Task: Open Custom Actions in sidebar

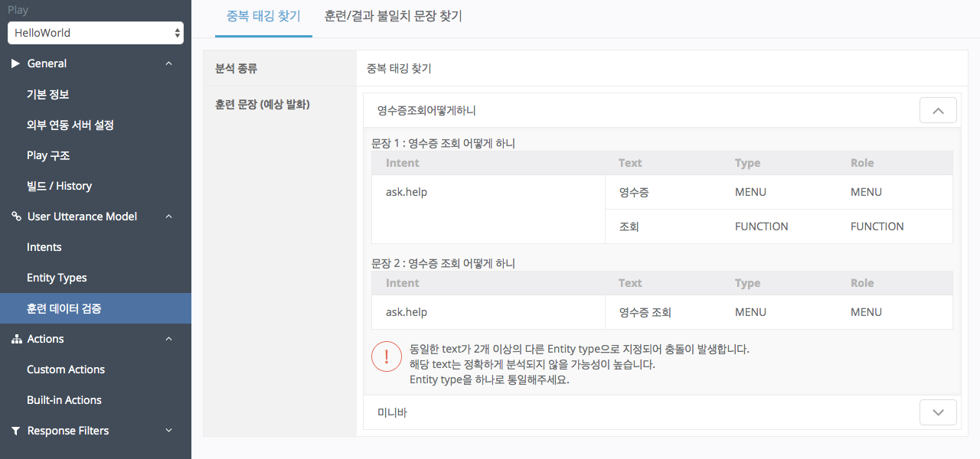Action: [x=66, y=369]
